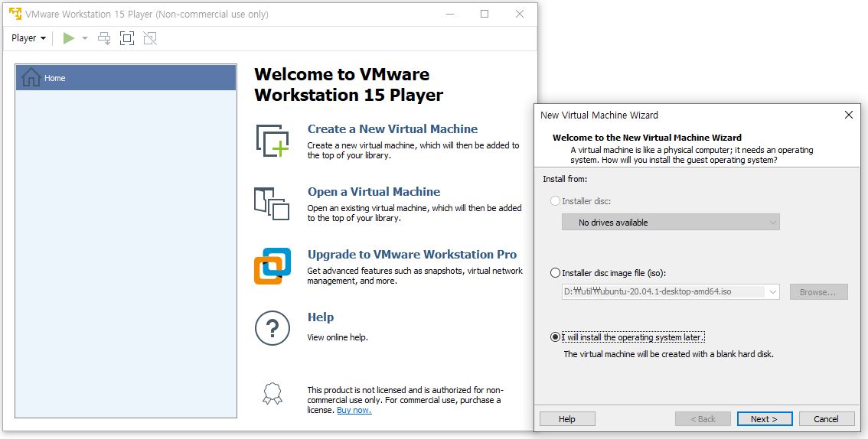
Task: Follow the Buy now link
Action: [354, 410]
